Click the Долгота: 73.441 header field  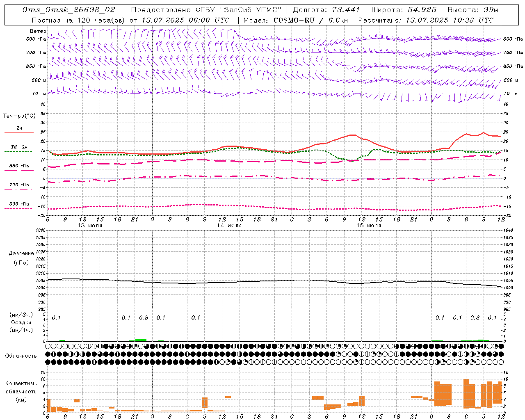click(x=326, y=10)
